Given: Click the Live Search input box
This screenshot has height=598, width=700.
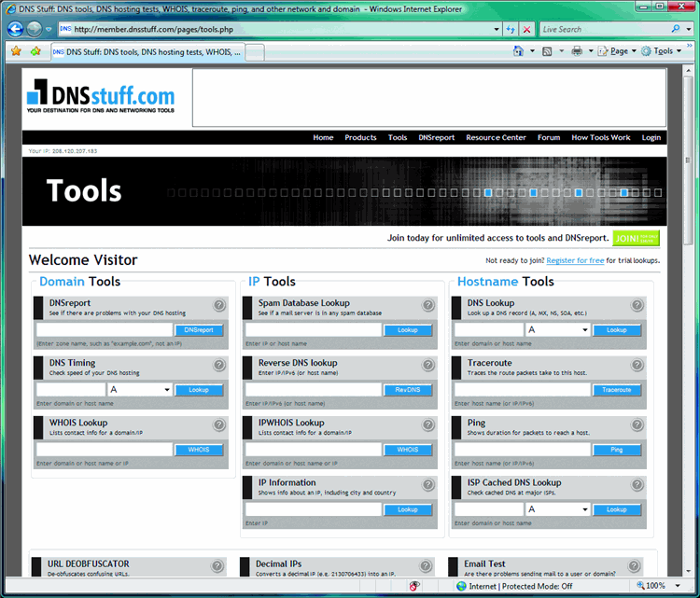Looking at the screenshot, I should [x=605, y=30].
